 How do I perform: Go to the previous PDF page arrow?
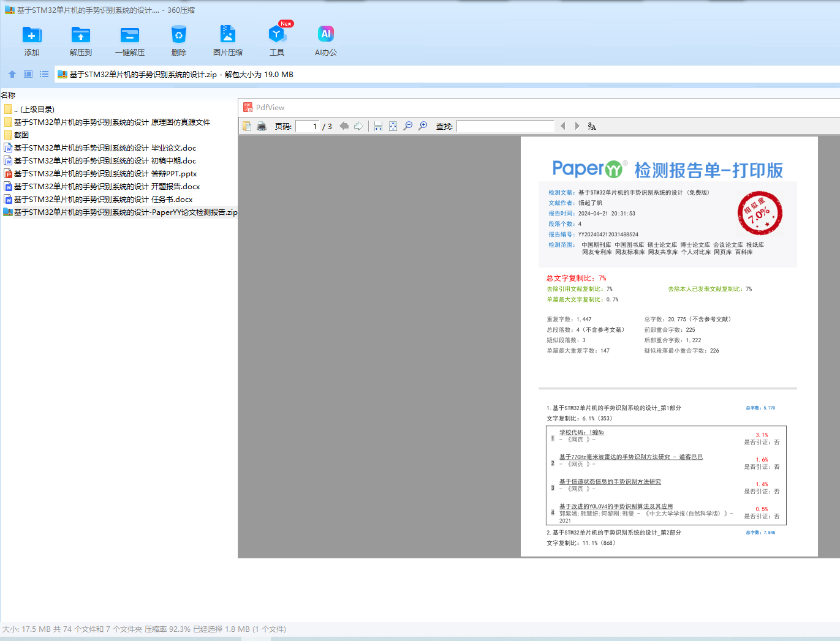[x=344, y=126]
